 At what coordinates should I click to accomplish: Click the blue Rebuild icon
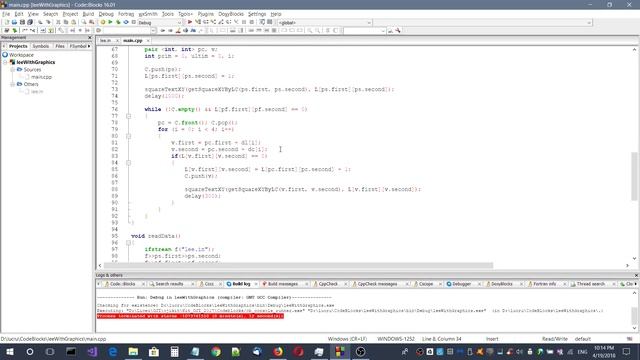tap(126, 22)
